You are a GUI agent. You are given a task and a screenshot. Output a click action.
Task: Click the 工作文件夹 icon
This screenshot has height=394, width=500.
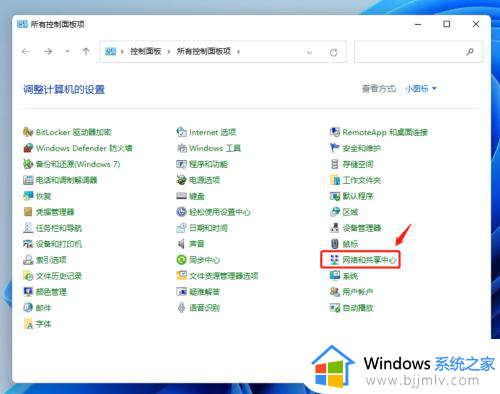pyautogui.click(x=335, y=180)
